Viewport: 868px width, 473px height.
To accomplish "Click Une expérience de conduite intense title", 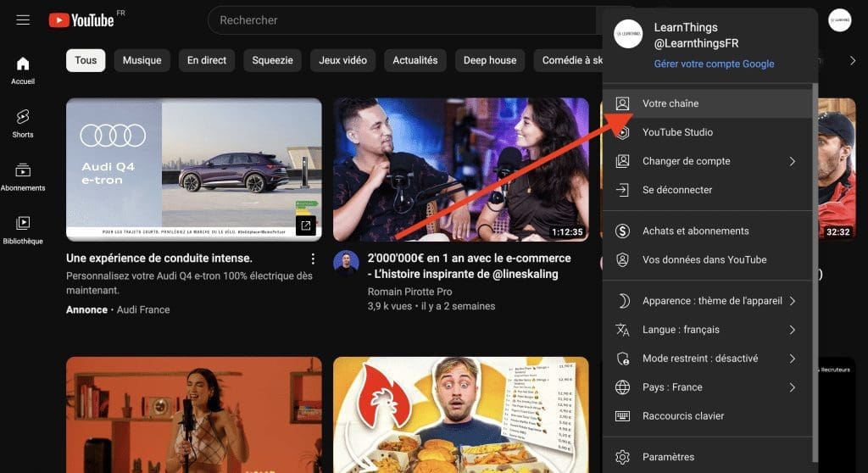I will tap(159, 258).
